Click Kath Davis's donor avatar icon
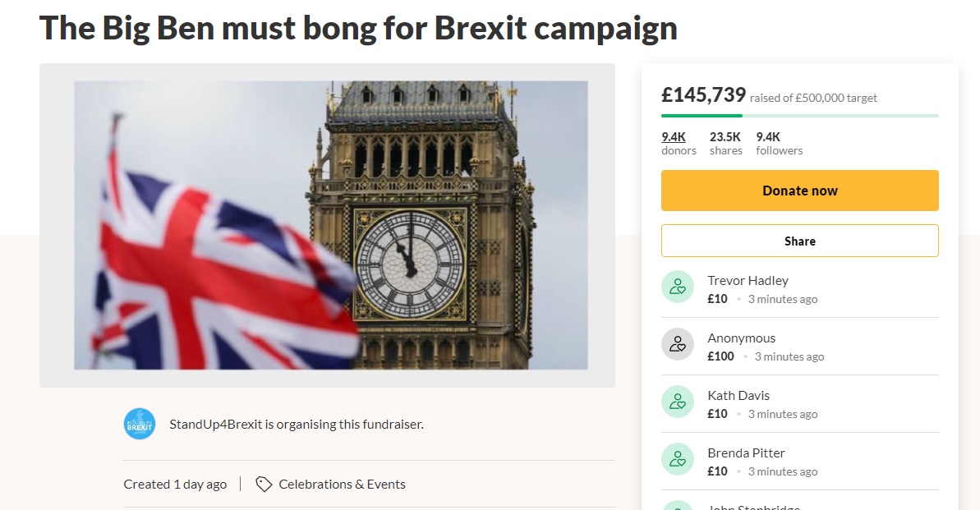The width and height of the screenshot is (980, 510). (x=678, y=402)
